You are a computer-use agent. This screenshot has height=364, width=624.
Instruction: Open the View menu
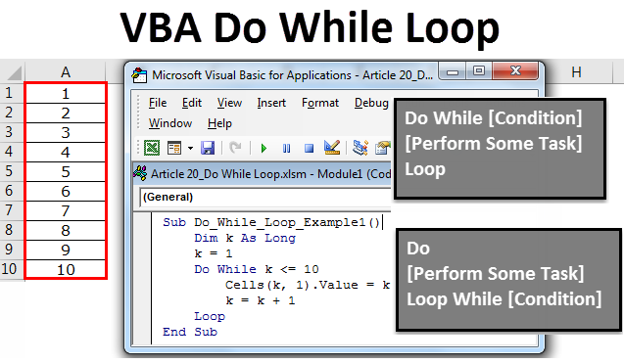(229, 103)
